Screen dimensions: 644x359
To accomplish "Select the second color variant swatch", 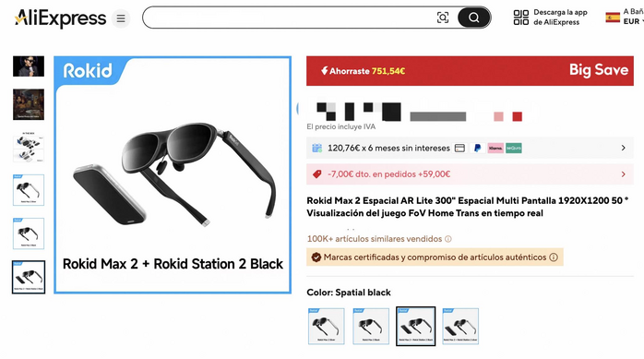I will (371, 326).
